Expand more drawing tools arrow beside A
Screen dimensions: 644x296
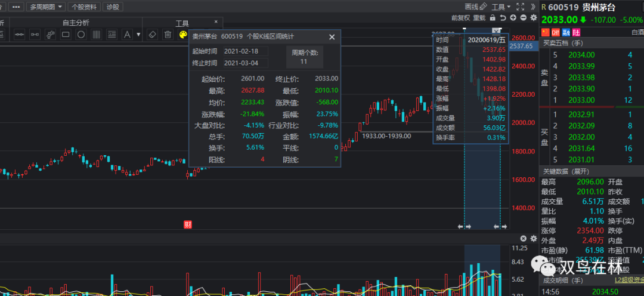point(138,35)
